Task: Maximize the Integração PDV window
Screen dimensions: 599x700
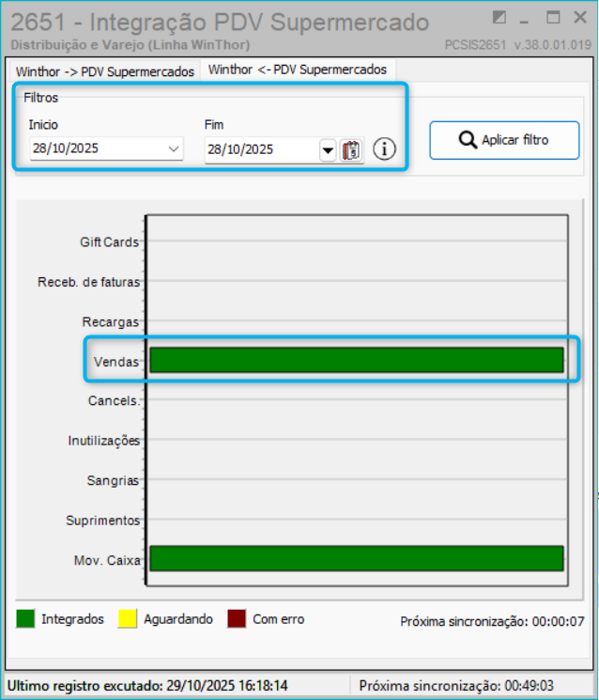Action: click(x=553, y=18)
